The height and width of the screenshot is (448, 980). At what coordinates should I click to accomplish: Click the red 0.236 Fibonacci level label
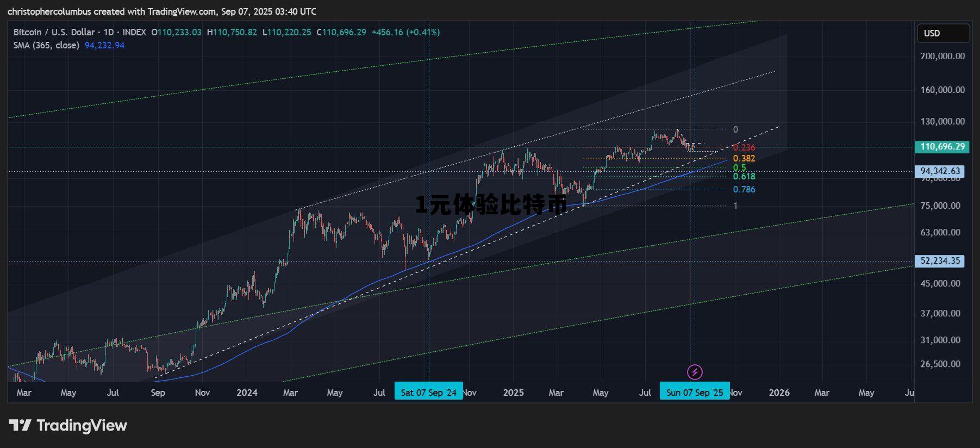pos(744,148)
